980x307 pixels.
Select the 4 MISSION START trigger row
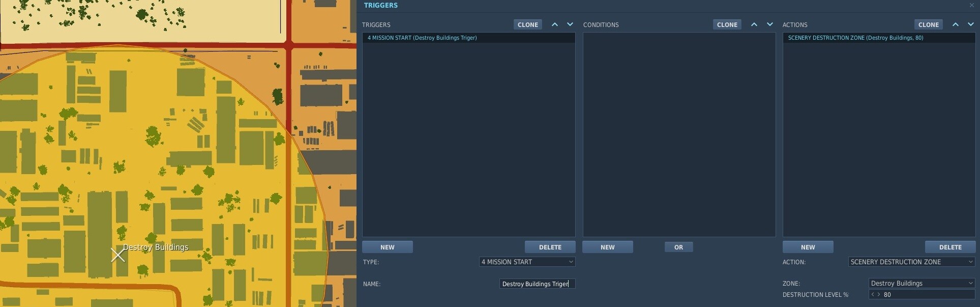[468, 38]
